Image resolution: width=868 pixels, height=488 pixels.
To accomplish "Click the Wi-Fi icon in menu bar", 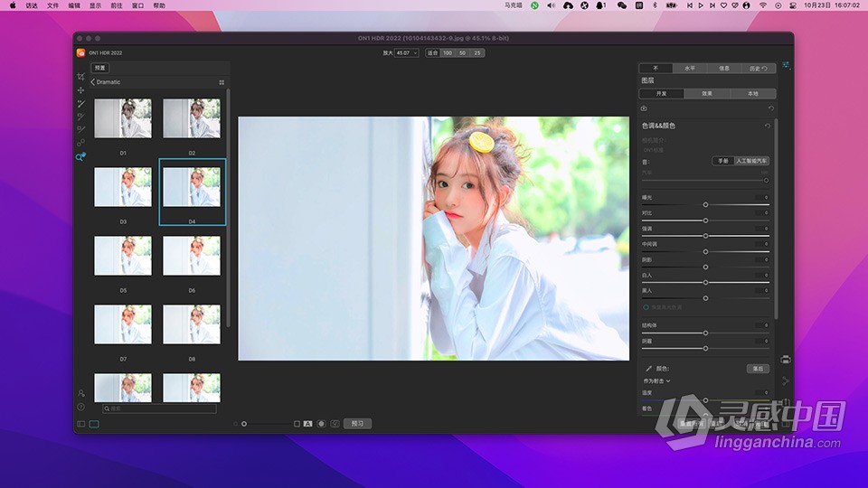I will point(763,5).
